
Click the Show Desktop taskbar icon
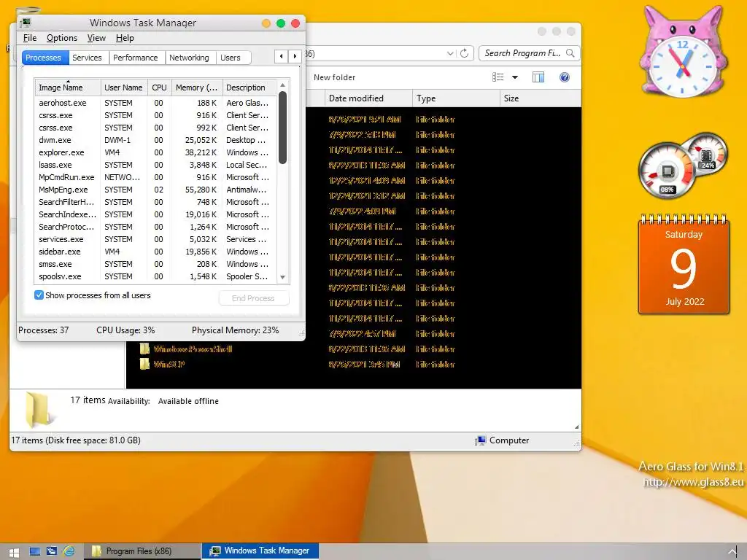point(34,551)
